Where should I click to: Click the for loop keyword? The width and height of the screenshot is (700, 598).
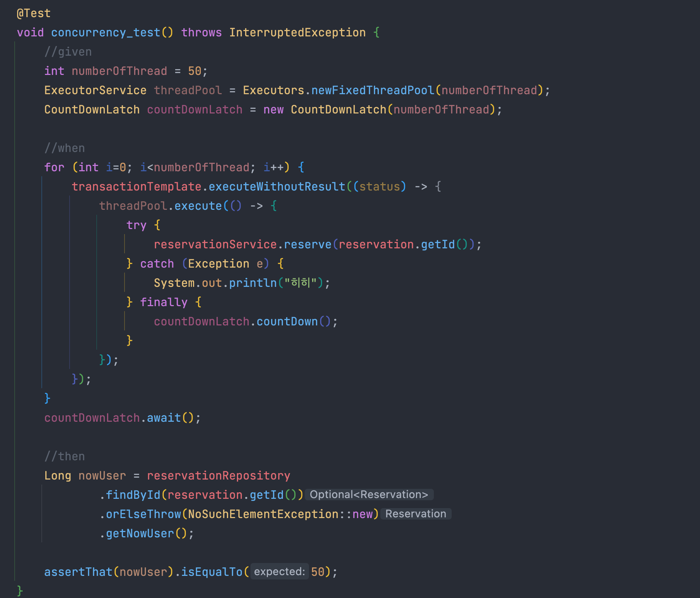[54, 167]
